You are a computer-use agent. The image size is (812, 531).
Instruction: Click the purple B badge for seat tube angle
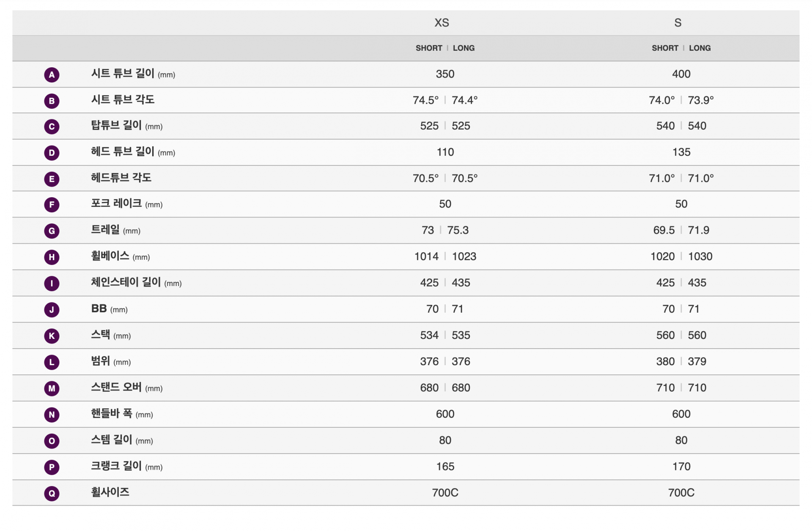(52, 101)
